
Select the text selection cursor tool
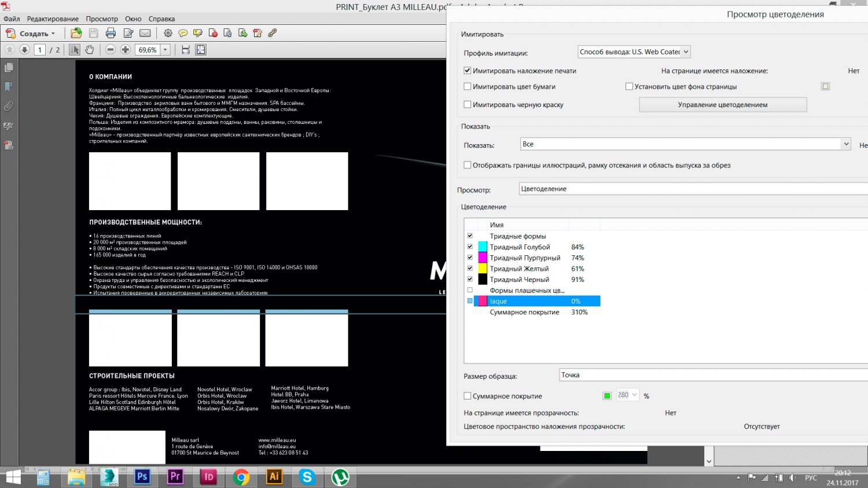click(75, 50)
